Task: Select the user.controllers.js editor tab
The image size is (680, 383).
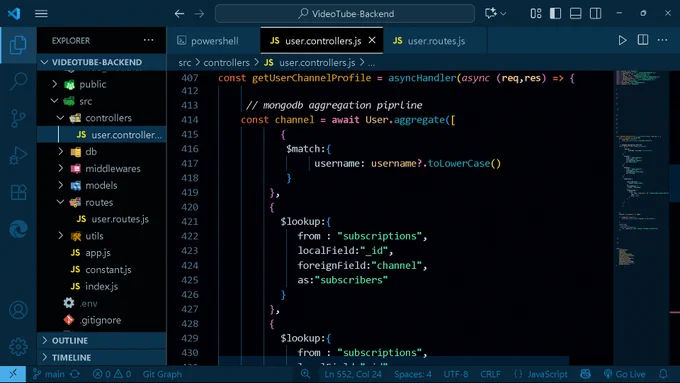Action: point(322,41)
